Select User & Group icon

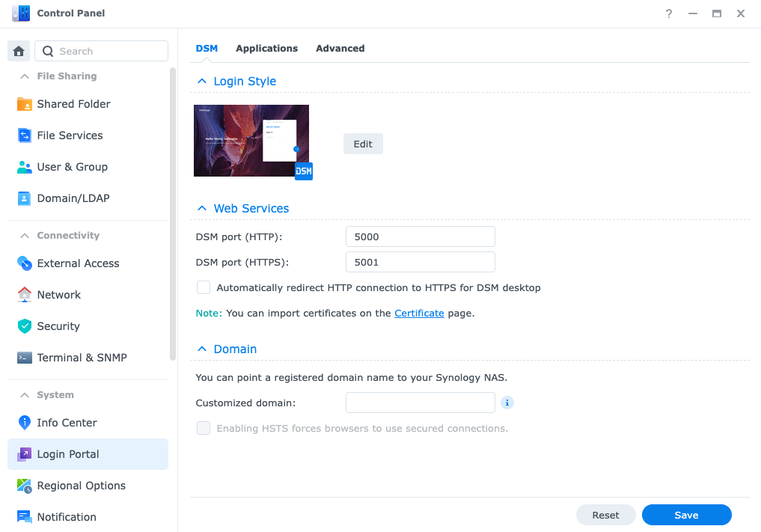tap(25, 167)
